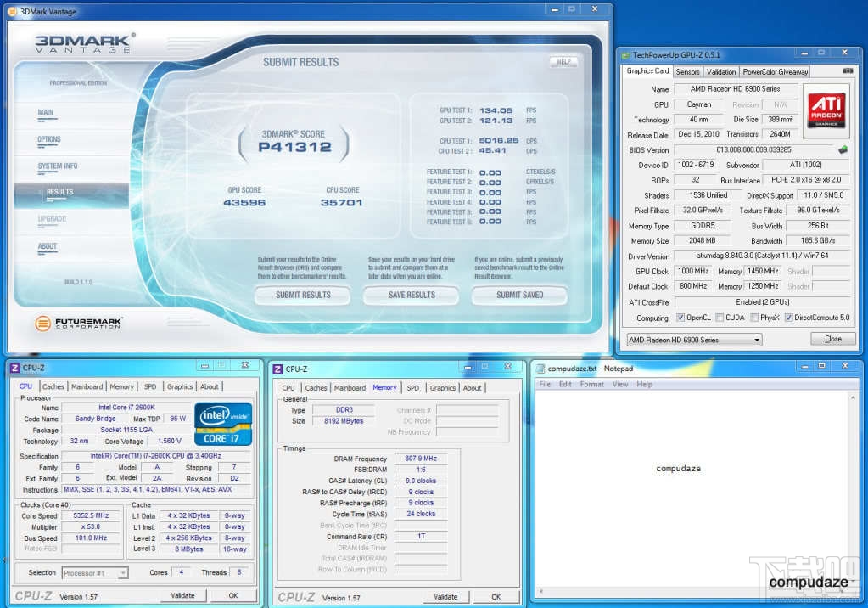
Task: Select OPTIONS in the 3DMark sidebar
Action: tap(49, 139)
